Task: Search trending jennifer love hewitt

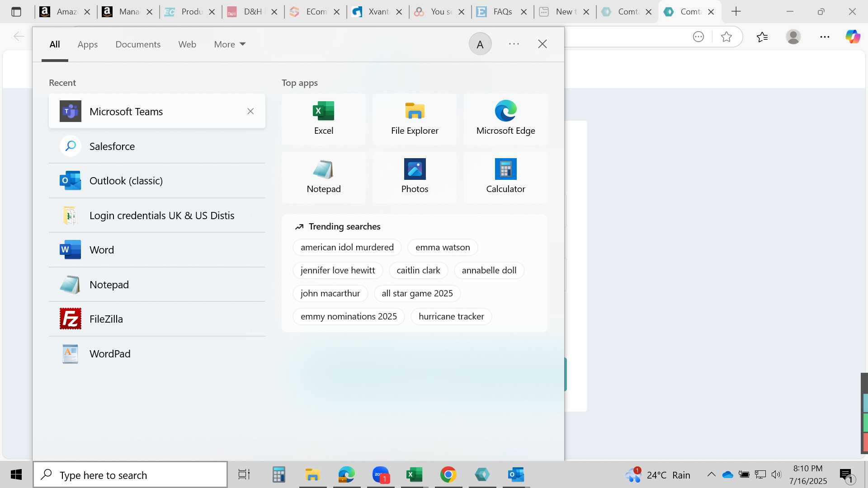Action: pos(338,270)
